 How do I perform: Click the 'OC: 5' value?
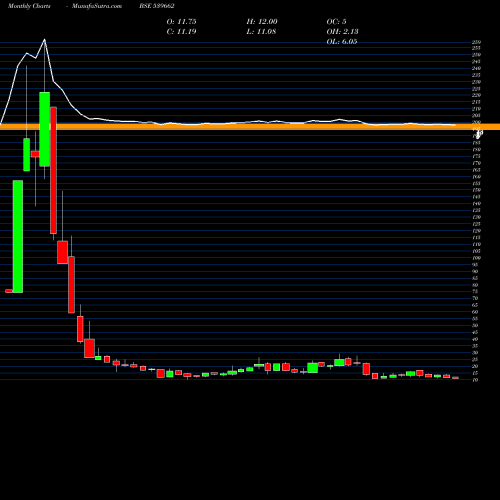click(336, 22)
